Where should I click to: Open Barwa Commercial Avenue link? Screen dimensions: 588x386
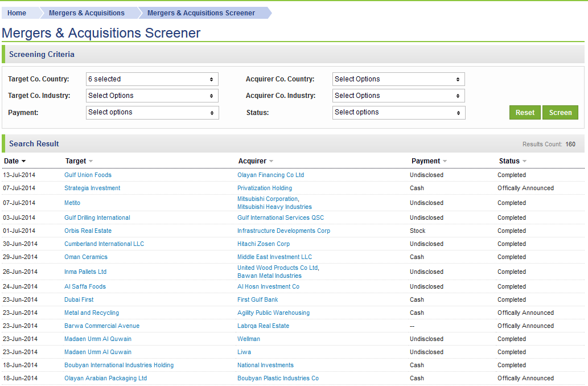[102, 326]
